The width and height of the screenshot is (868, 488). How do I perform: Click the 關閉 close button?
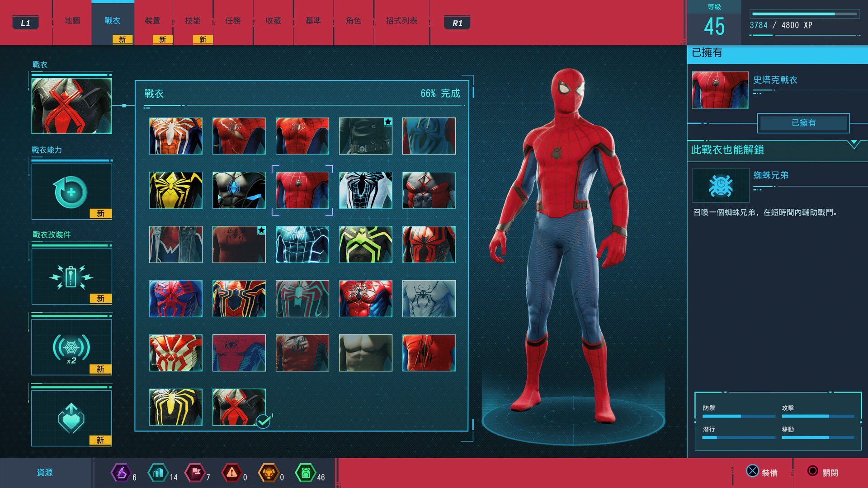point(823,472)
